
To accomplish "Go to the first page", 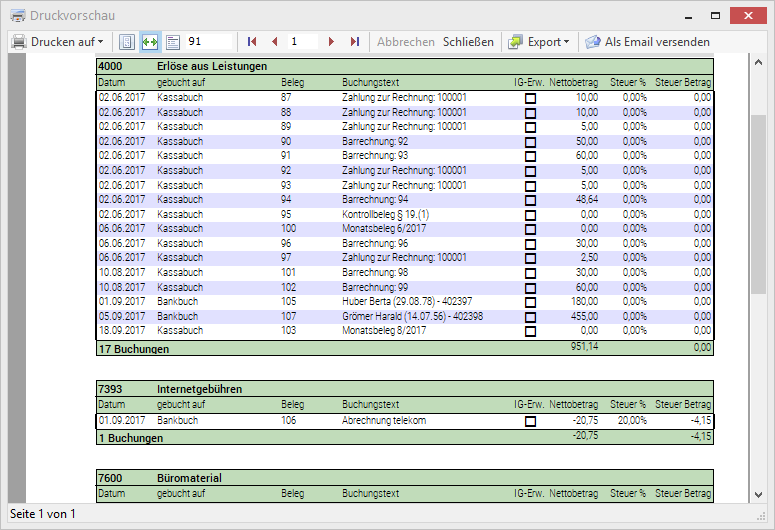I will 252,42.
